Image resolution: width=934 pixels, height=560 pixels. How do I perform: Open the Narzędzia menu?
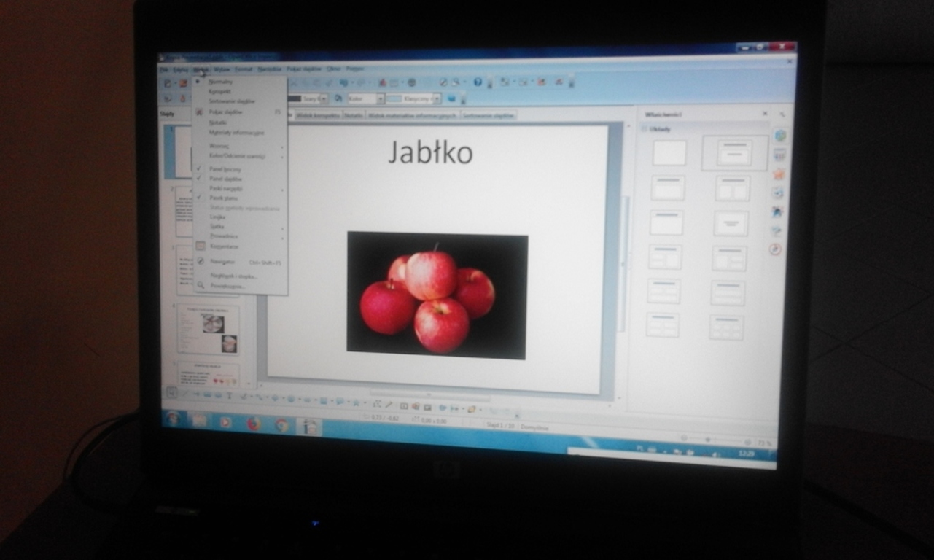pyautogui.click(x=270, y=69)
